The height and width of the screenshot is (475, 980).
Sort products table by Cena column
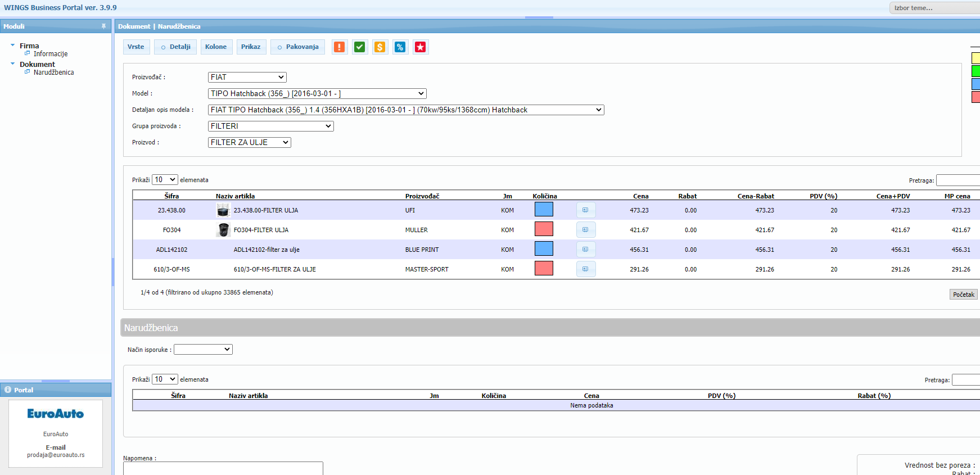(640, 196)
